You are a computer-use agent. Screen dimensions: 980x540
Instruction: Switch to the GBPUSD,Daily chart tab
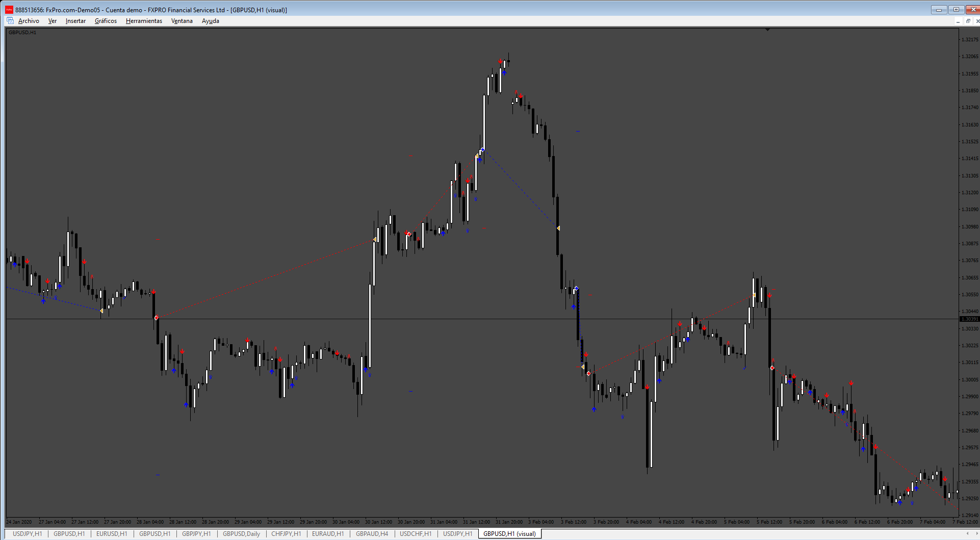click(241, 534)
